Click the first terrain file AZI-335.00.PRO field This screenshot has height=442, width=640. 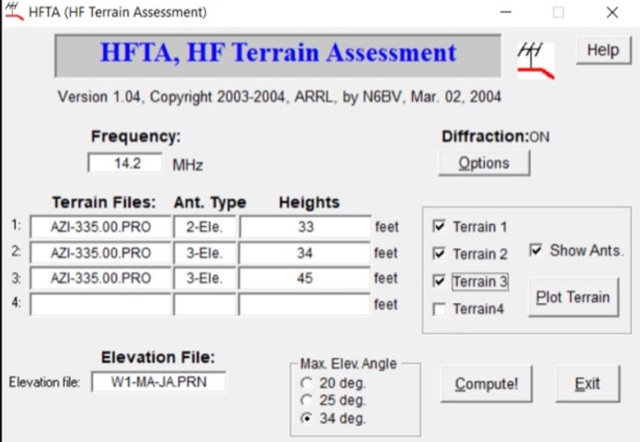click(100, 227)
